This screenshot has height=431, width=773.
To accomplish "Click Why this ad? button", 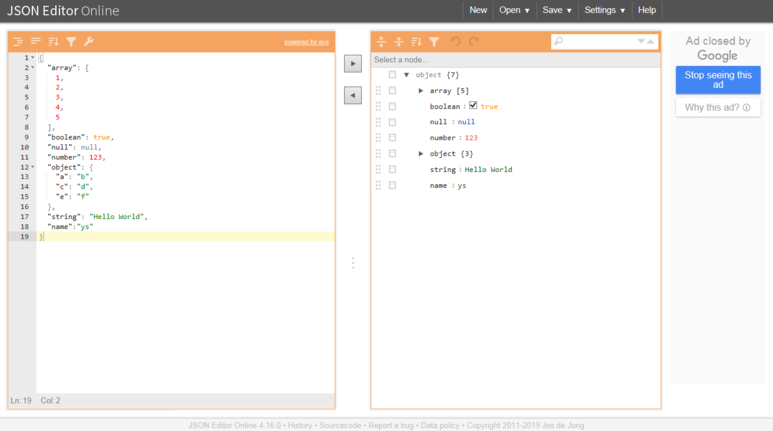I will pos(718,108).
